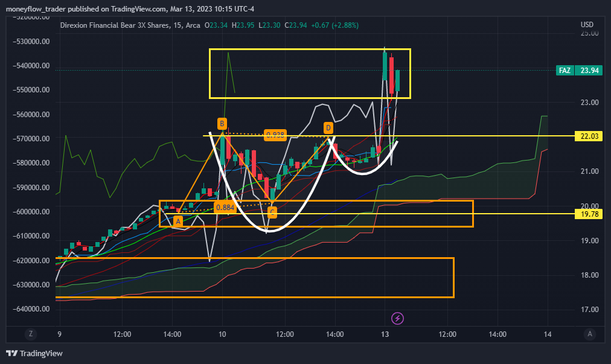Viewport: 611px width, 364px height.
Task: Click the L23.30 low value
Action: (269, 25)
